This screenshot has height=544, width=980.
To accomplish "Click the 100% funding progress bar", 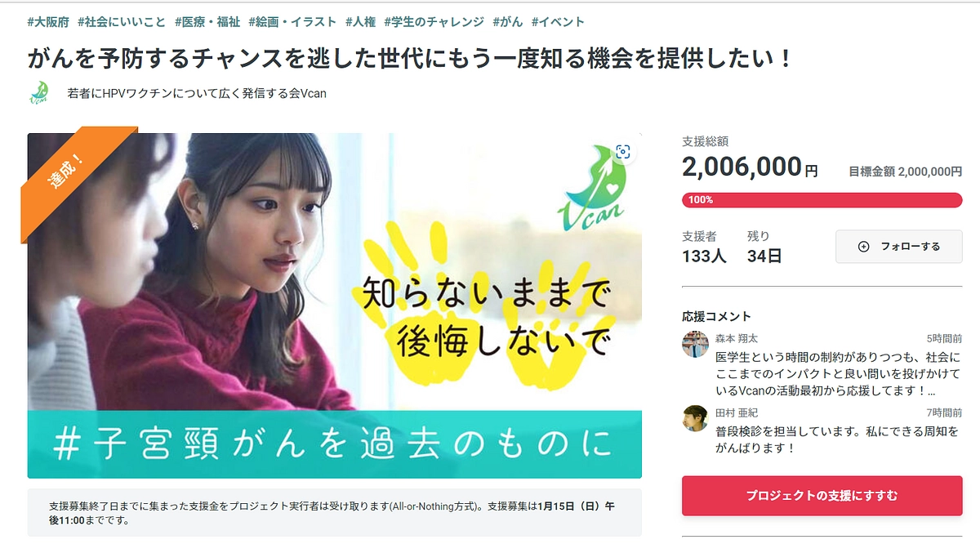I will 822,199.
